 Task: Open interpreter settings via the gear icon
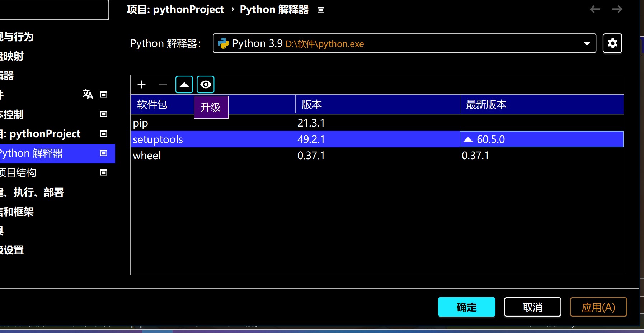pos(612,43)
